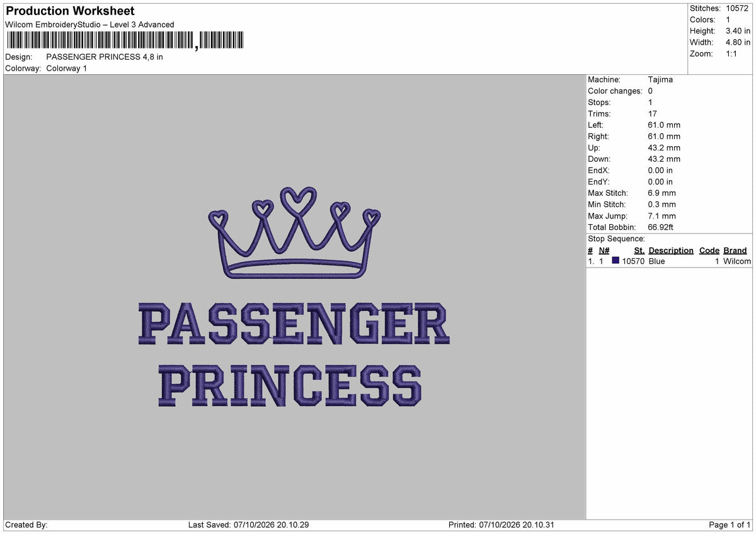The height and width of the screenshot is (534, 756).
Task: Click the Max Jump value 7.1 mm
Action: point(661,215)
